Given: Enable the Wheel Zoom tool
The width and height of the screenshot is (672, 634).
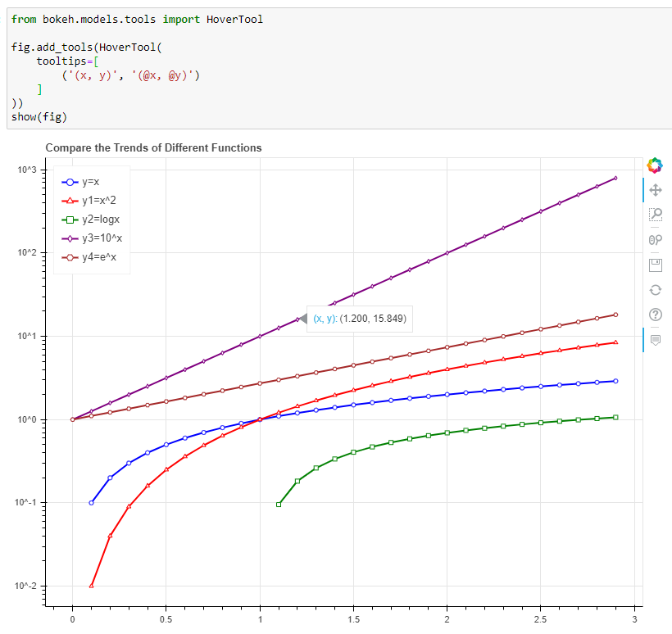Looking at the screenshot, I should point(654,240).
